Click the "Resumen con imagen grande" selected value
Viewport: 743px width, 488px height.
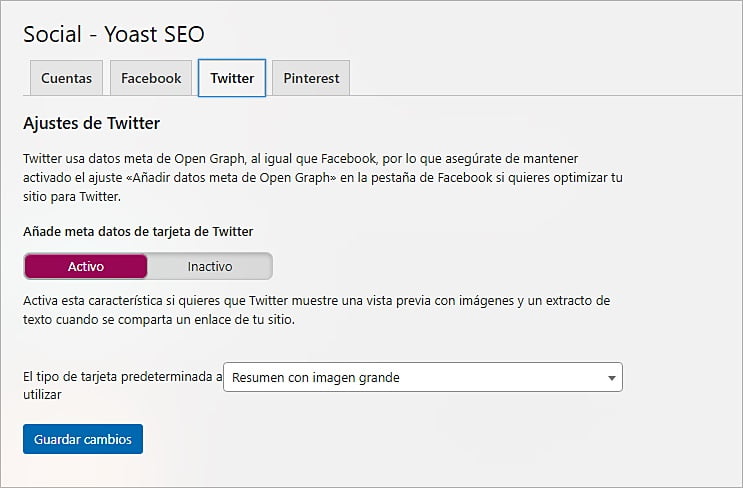315,378
